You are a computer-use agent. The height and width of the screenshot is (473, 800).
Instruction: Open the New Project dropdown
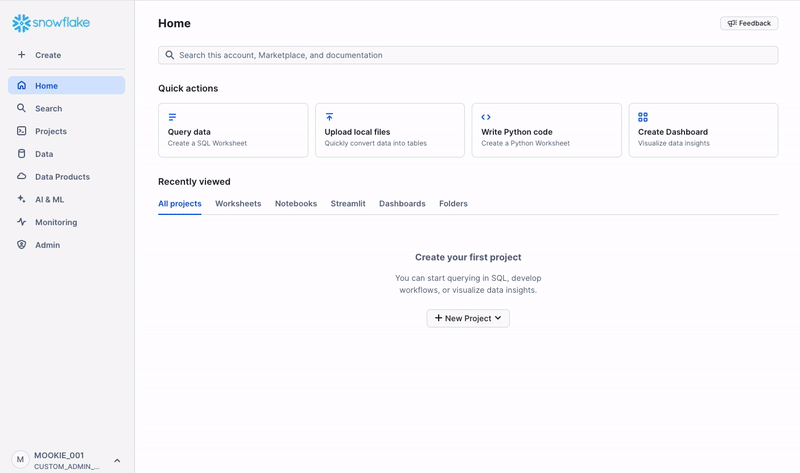click(x=468, y=318)
